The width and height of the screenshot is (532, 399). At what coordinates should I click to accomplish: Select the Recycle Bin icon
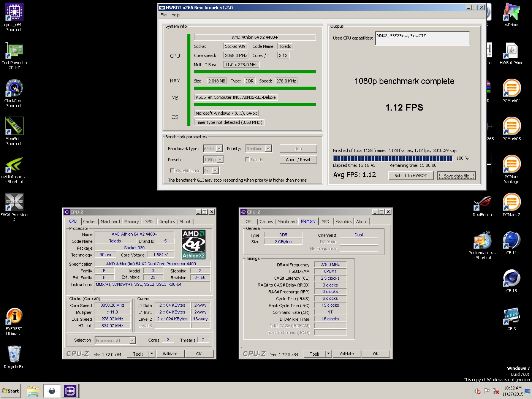point(14,356)
